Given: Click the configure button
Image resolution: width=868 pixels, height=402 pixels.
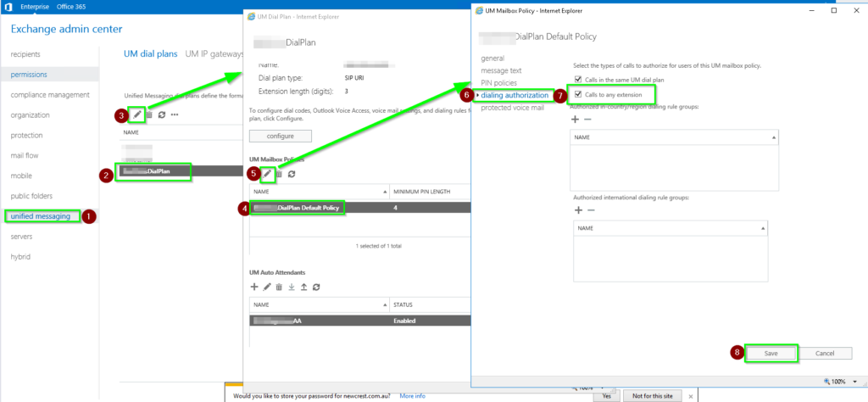Looking at the screenshot, I should [x=281, y=136].
